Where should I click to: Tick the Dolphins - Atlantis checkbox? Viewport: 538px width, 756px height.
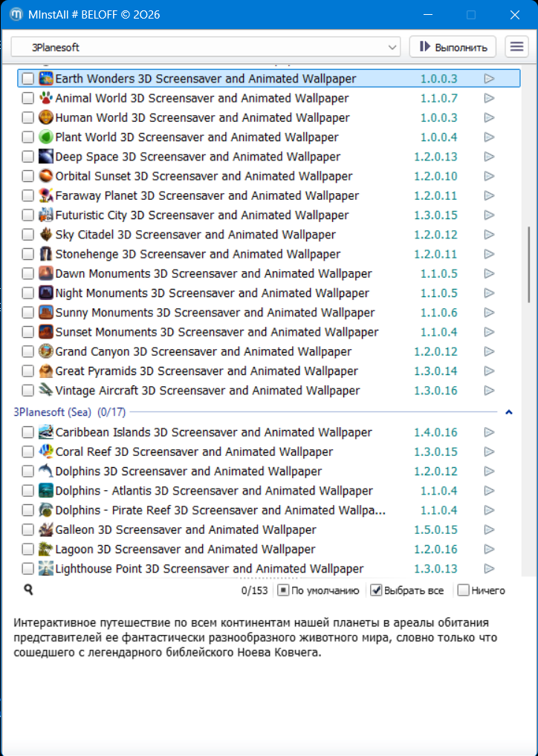tap(28, 491)
